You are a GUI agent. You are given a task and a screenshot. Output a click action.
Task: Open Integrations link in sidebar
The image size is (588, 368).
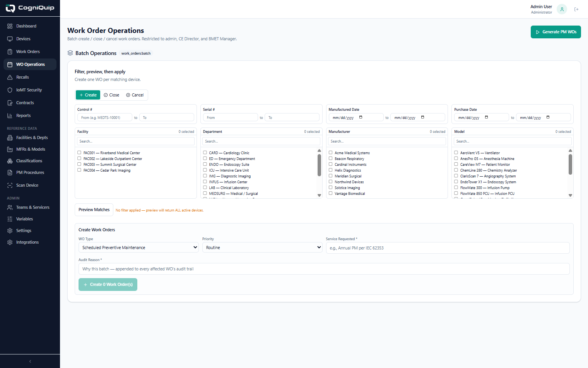coord(30,242)
